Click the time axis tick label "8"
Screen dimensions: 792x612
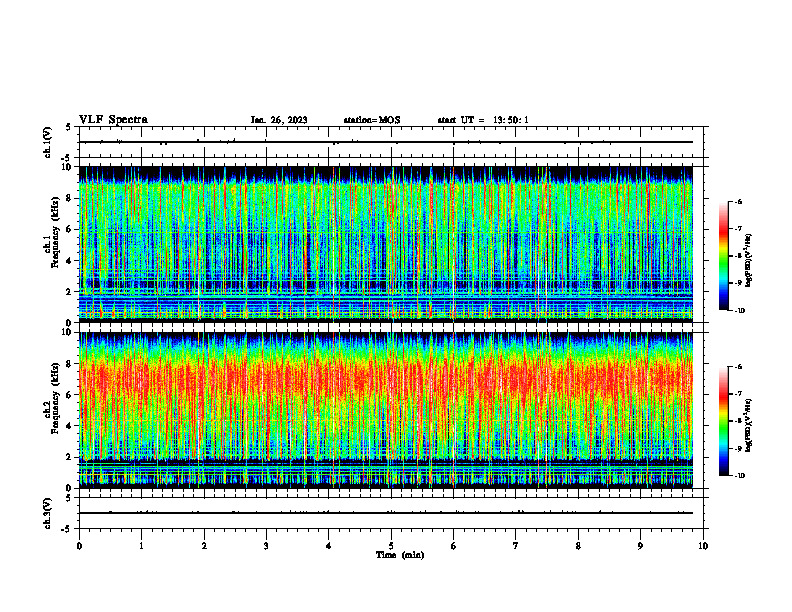coord(578,546)
